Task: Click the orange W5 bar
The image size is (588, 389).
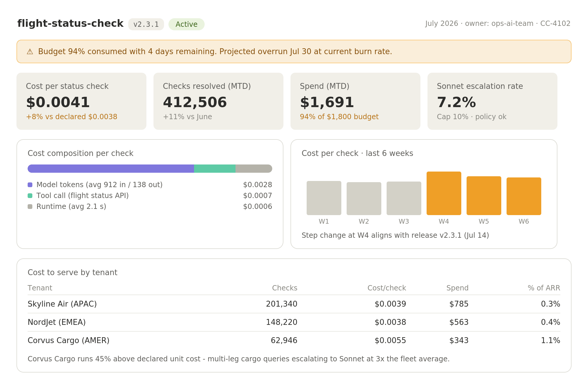Action: (484, 196)
